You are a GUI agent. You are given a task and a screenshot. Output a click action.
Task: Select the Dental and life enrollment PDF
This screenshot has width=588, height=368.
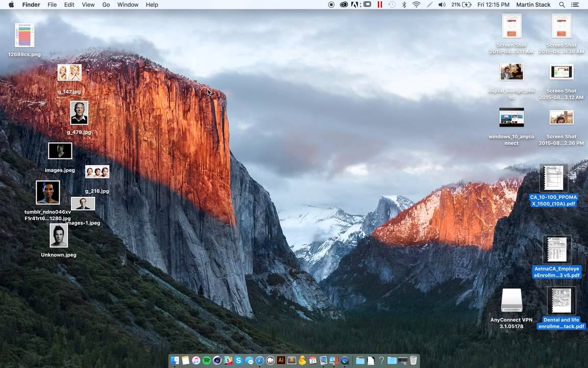561,301
